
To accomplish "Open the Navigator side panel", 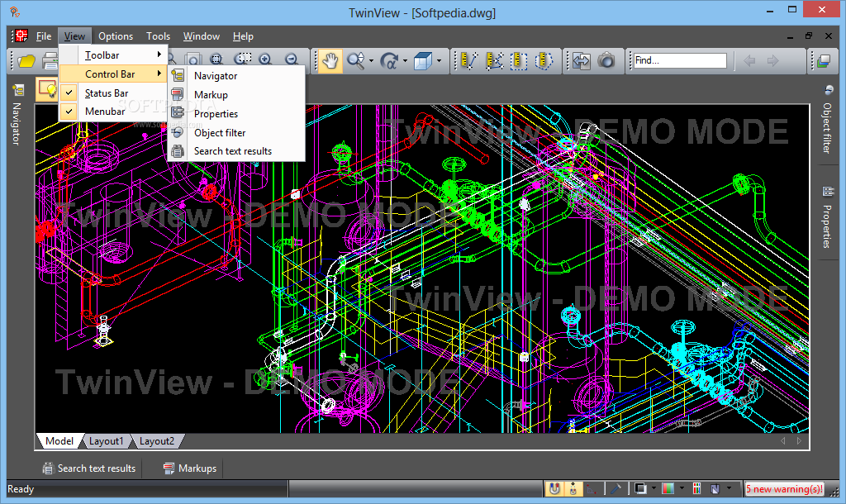I will click(x=17, y=114).
